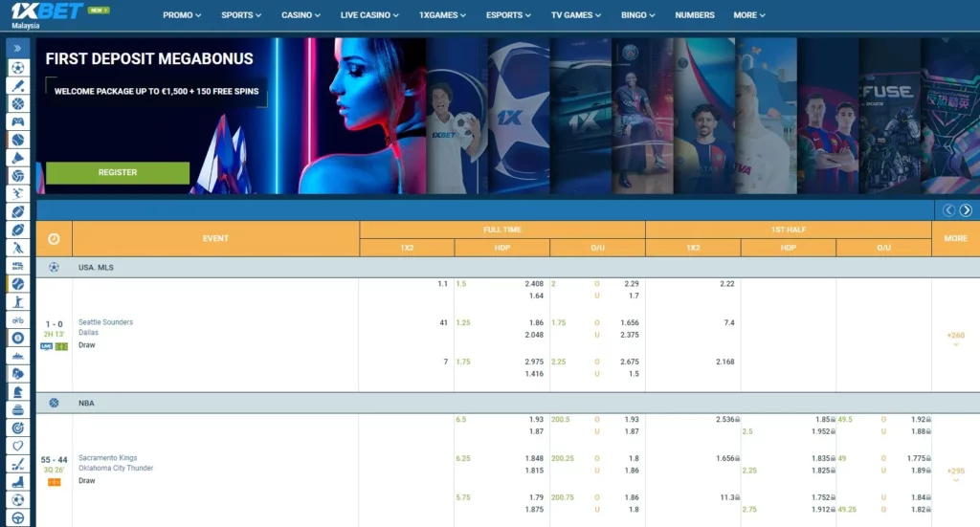Select the 1ST HALF O/U column header

[x=883, y=248]
